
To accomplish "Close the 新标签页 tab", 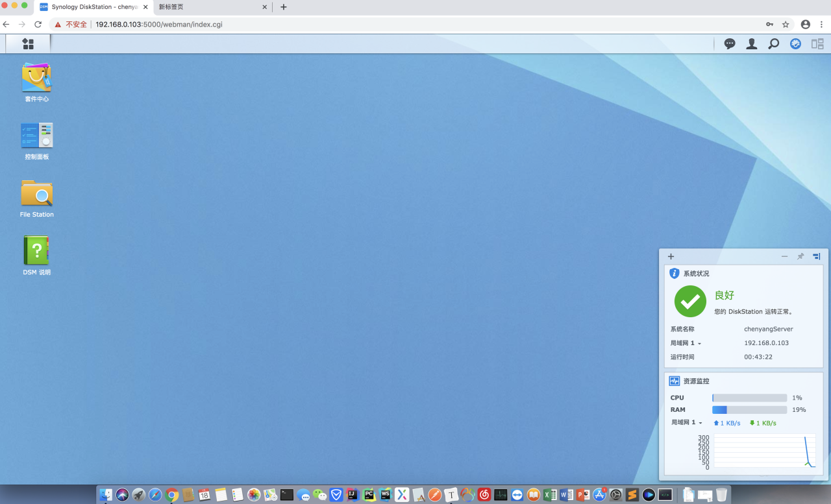I will pyautogui.click(x=264, y=7).
